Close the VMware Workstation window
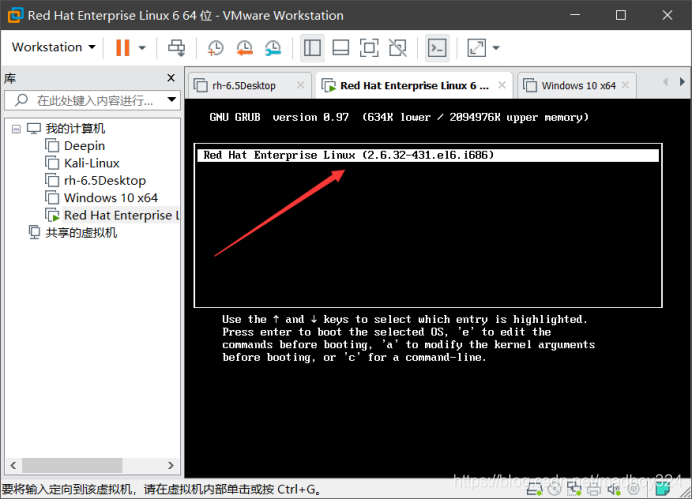 pyautogui.click(x=667, y=15)
